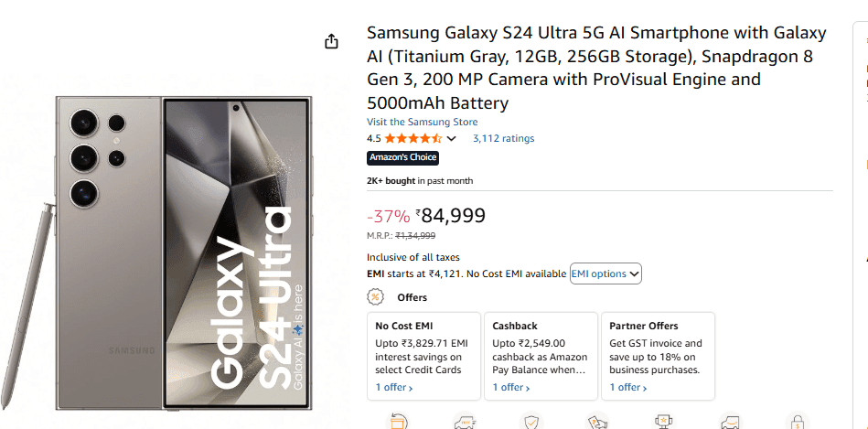Click the free delivery truck icon
The height and width of the screenshot is (429, 868).
pos(465,422)
